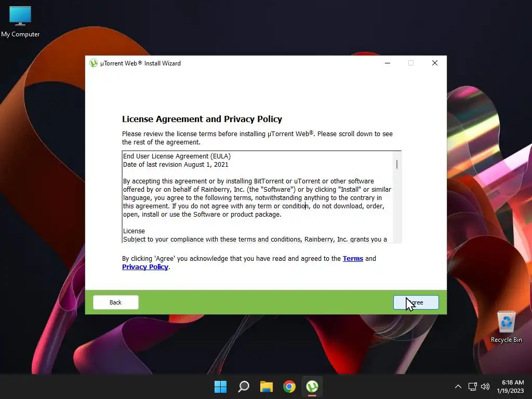Screen dimensions: 532x399
Task: Click the µTorrent logo in title bar
Action: tap(94, 63)
